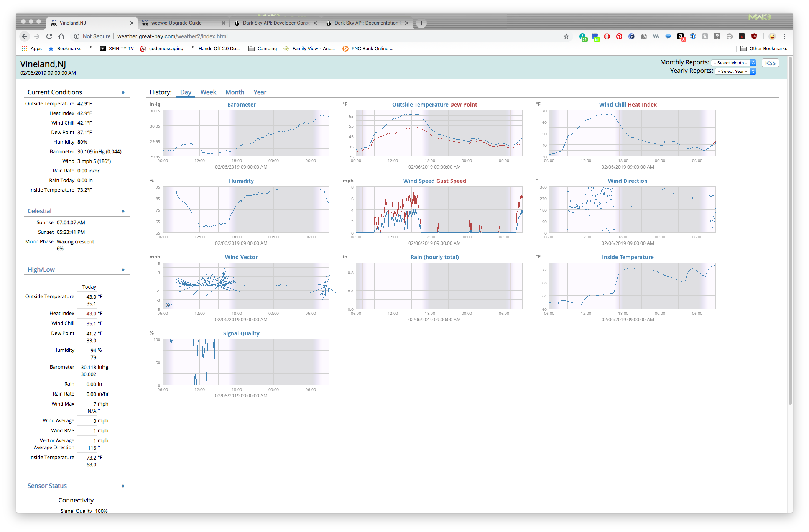
Task: Click the 1Password extension icon
Action: [693, 36]
